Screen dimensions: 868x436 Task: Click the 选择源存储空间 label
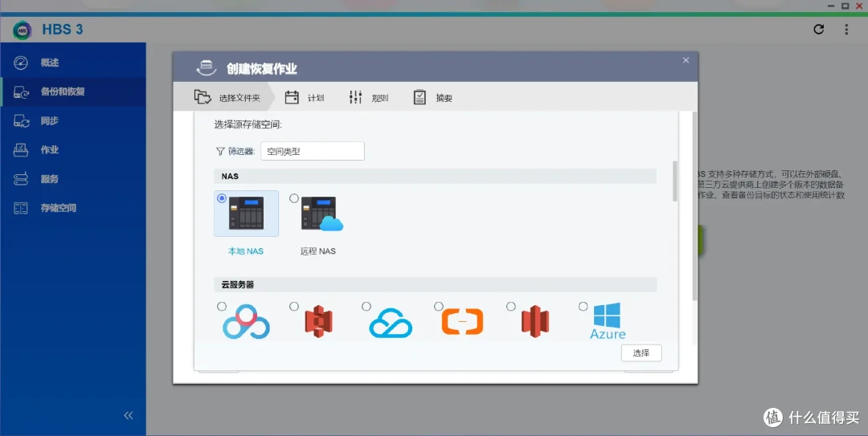pos(248,125)
